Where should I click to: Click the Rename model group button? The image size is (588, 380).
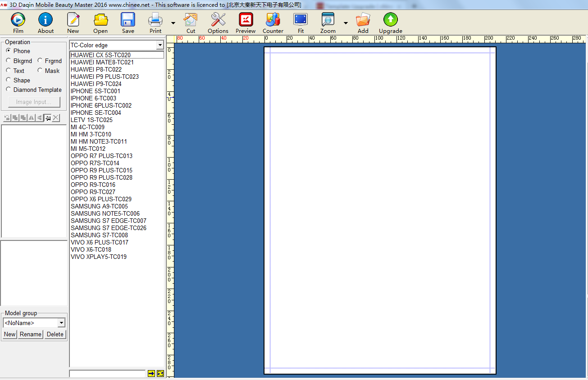tap(31, 334)
